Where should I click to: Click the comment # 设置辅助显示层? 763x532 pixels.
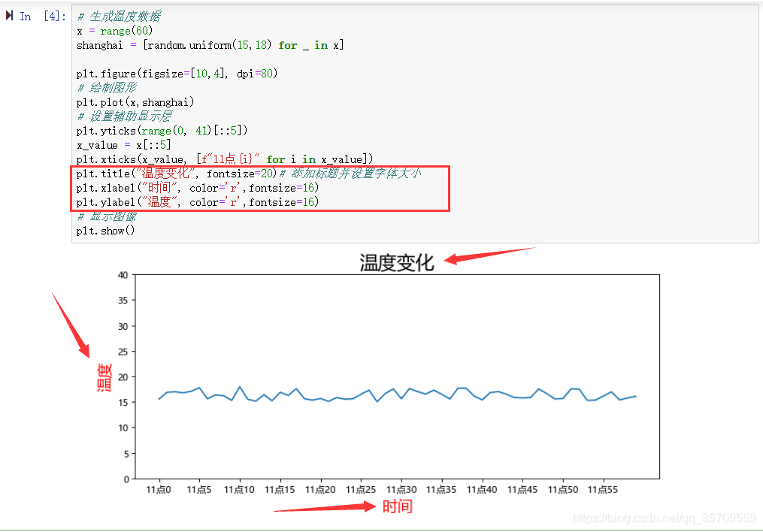(125, 116)
